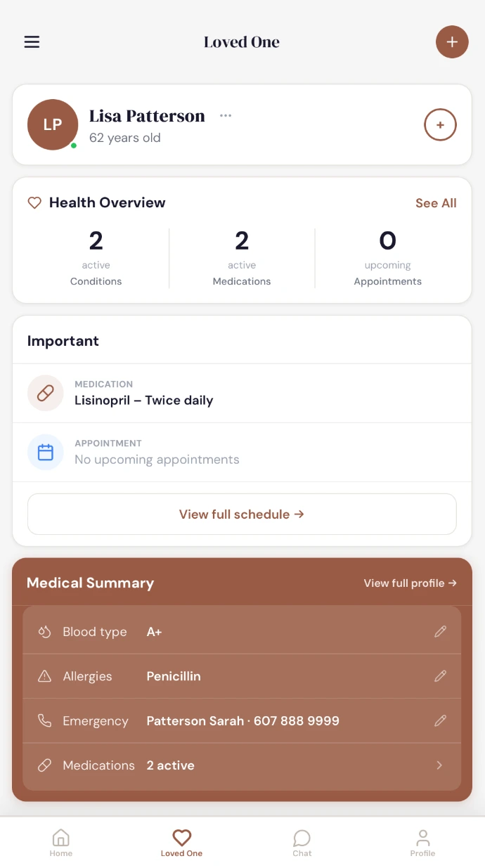Screen dimensions: 485x868
Task: Open View full profile link
Action: tap(410, 583)
